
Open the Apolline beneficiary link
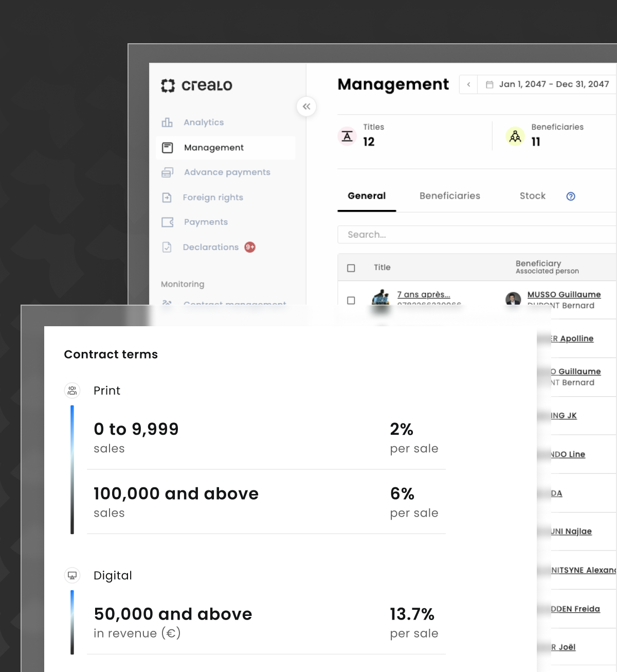click(572, 339)
